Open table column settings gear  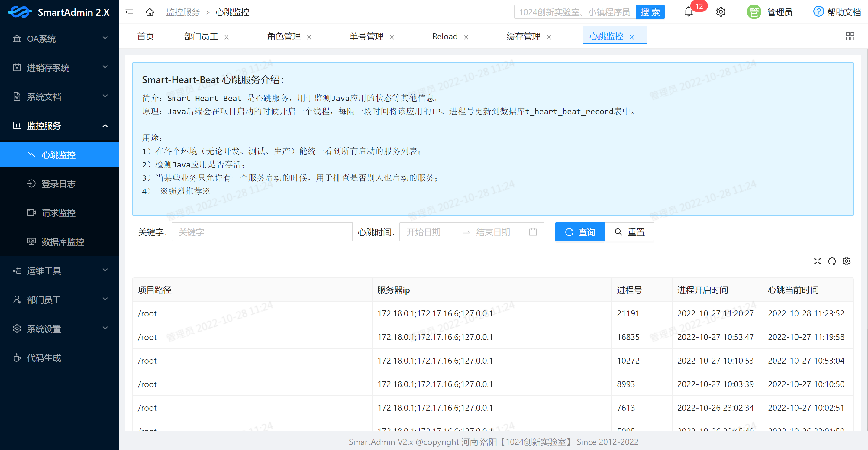[847, 261]
